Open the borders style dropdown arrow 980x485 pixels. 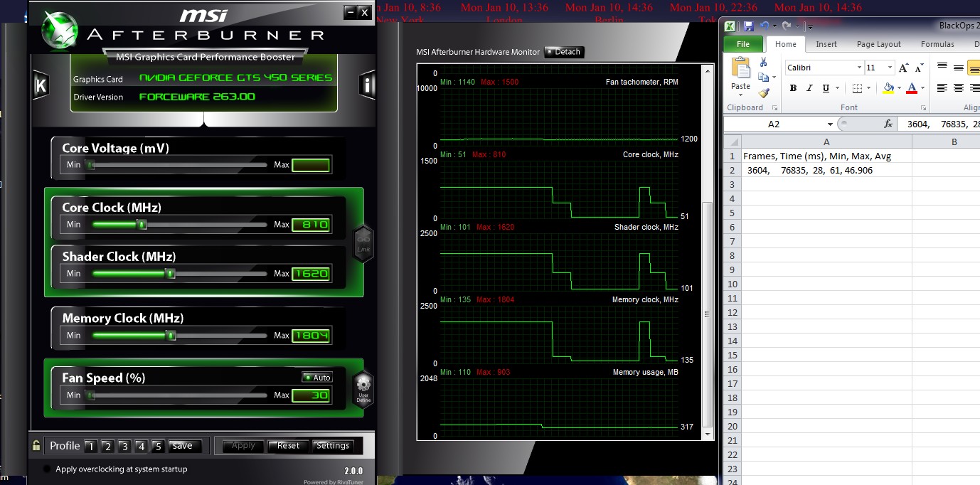pyautogui.click(x=868, y=89)
